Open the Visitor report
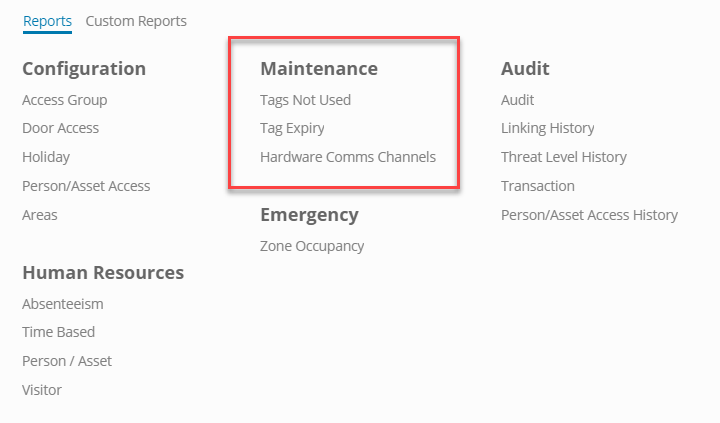This screenshot has width=720, height=423. click(x=42, y=390)
